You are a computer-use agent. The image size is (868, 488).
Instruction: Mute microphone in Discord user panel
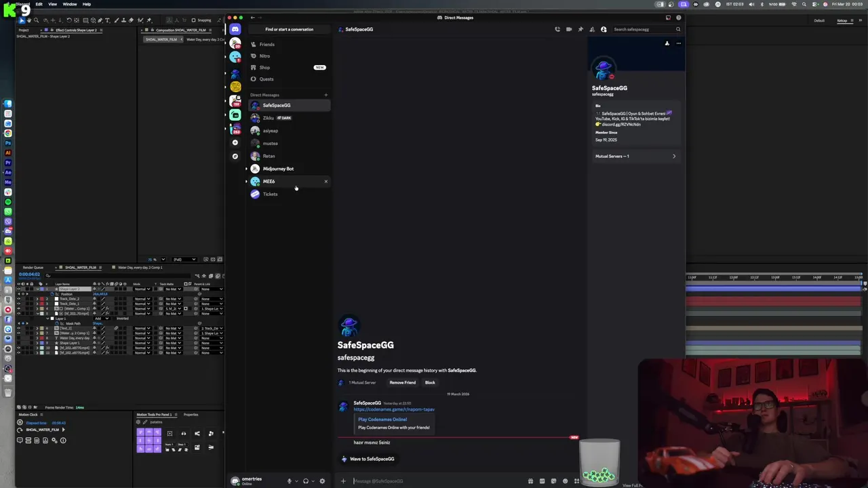point(290,481)
